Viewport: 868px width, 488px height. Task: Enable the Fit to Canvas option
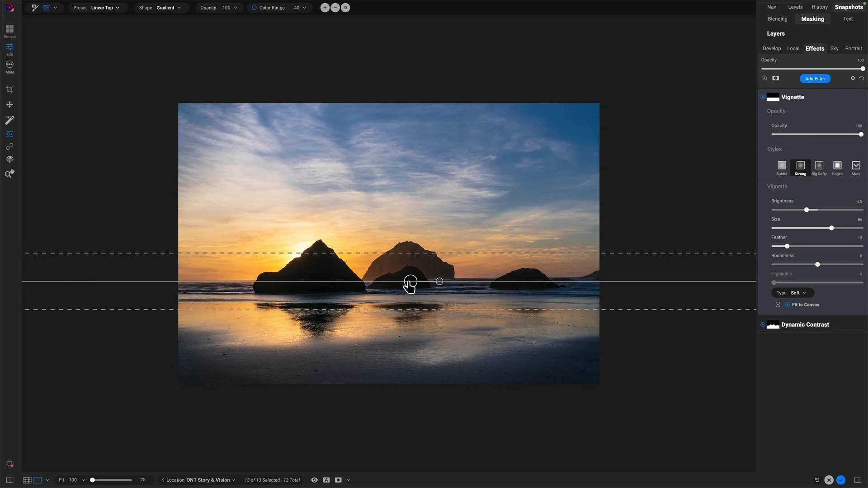788,305
